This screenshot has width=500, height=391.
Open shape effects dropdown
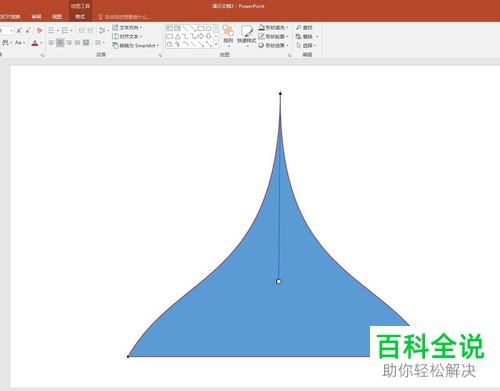pyautogui.click(x=273, y=45)
